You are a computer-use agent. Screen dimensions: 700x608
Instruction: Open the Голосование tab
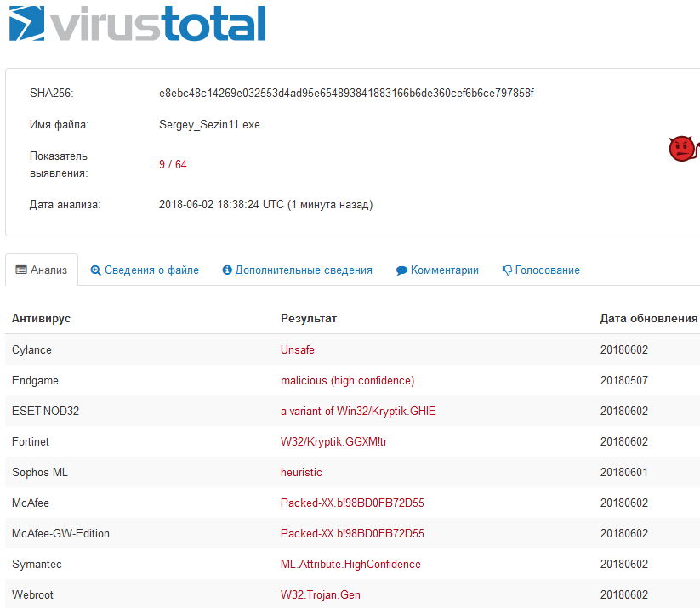[547, 270]
